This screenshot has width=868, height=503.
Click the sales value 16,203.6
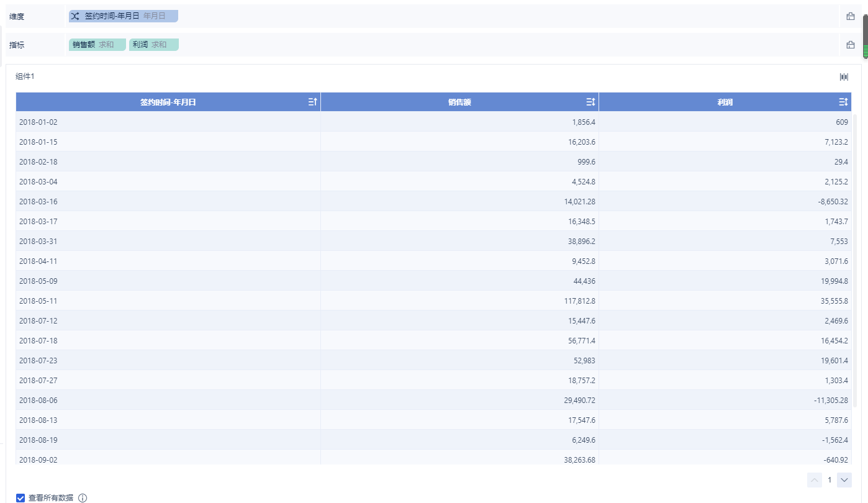pos(582,142)
